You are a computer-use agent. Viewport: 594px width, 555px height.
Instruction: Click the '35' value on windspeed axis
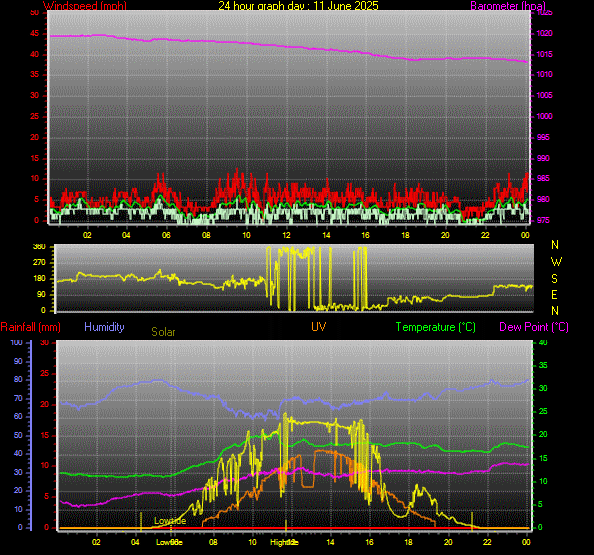(34, 74)
